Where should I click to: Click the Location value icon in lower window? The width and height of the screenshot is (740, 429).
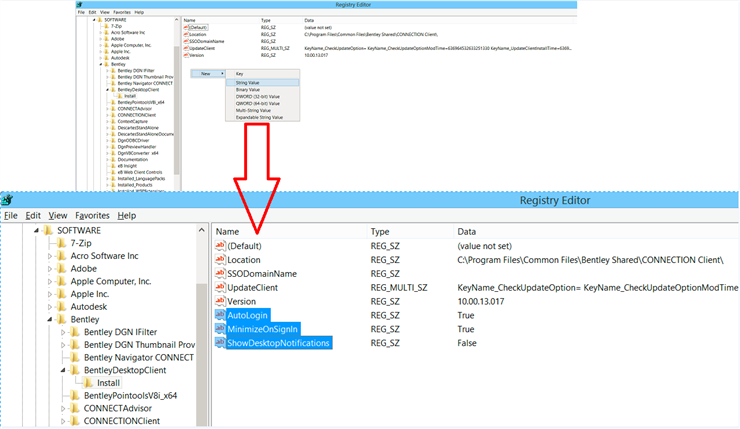pos(220,259)
